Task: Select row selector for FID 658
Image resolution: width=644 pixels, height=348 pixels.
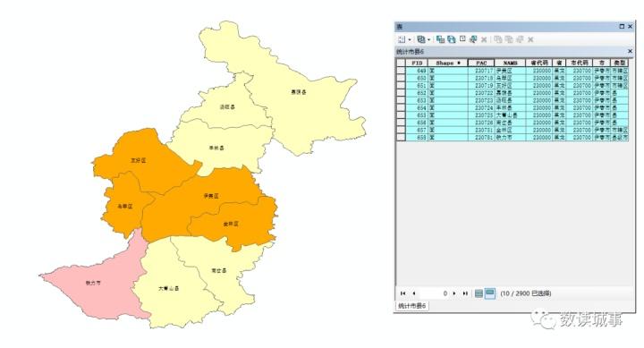Action: tap(401, 137)
